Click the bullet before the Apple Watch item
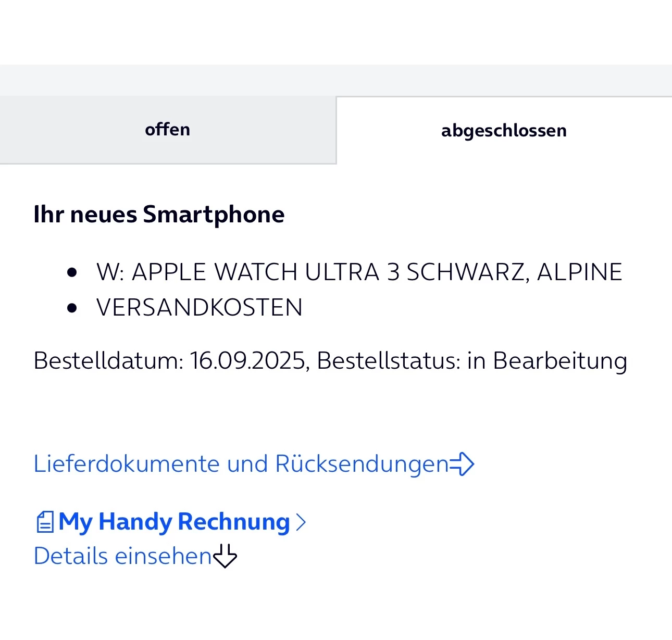672x640 pixels. (72, 272)
